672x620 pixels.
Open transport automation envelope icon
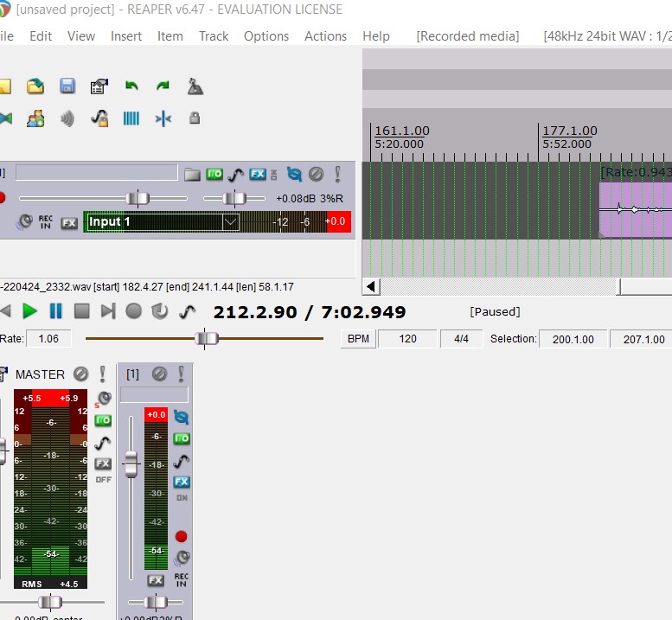pos(188,311)
